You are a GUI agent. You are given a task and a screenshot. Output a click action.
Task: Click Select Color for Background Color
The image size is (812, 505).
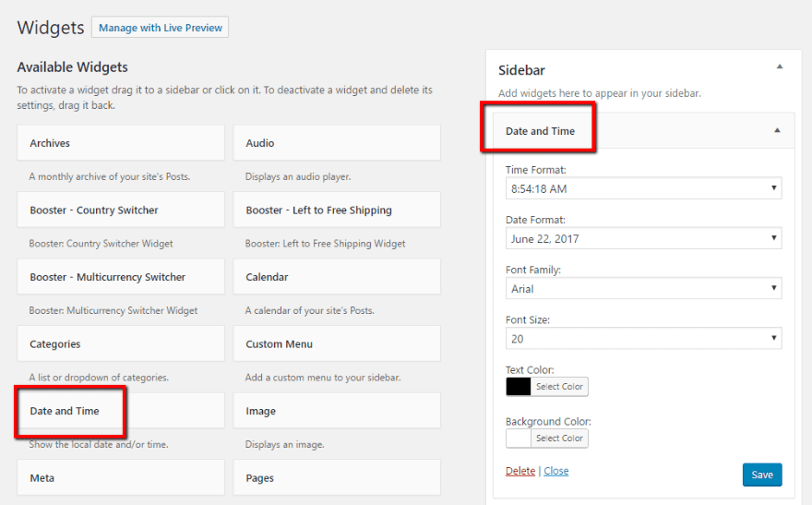pos(559,439)
